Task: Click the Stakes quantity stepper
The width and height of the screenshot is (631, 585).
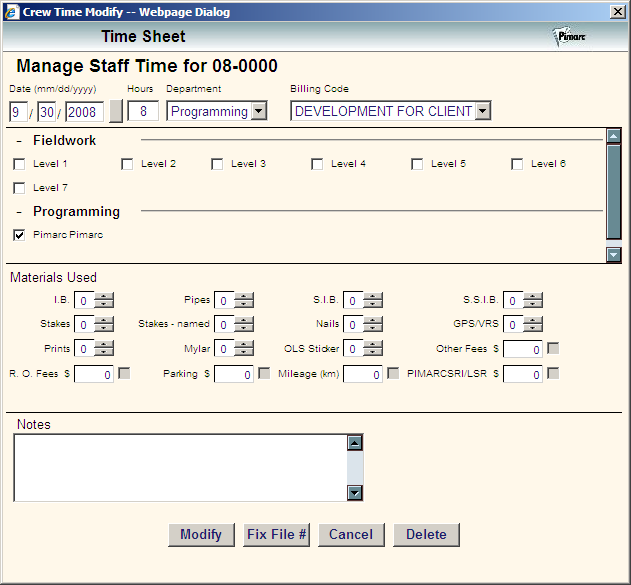Action: tap(104, 324)
